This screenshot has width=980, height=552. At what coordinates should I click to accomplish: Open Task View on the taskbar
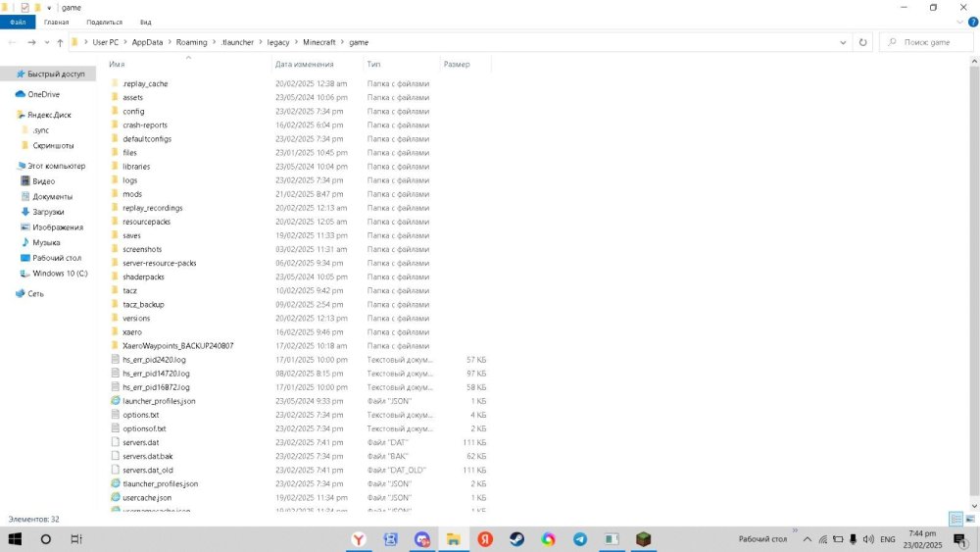click(x=76, y=539)
